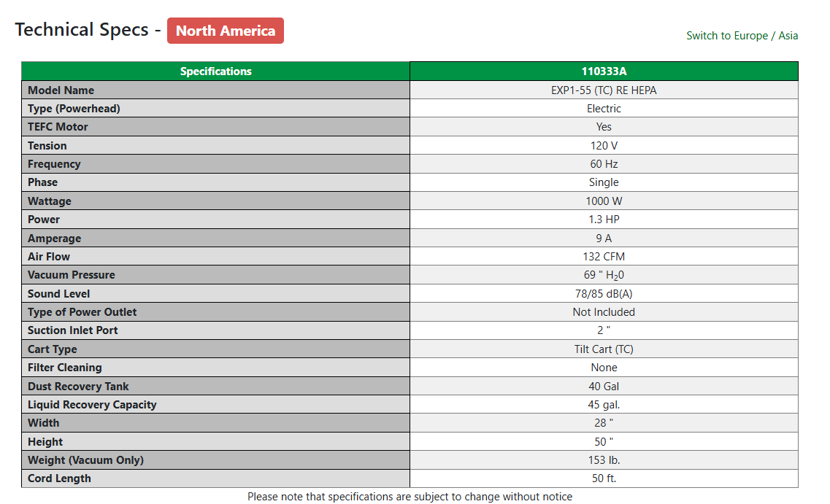
Task: Click the Not Included value cell
Action: click(604, 312)
